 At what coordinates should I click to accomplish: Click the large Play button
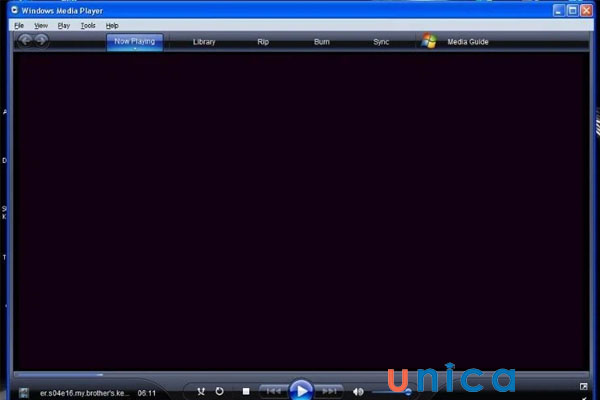click(301, 390)
